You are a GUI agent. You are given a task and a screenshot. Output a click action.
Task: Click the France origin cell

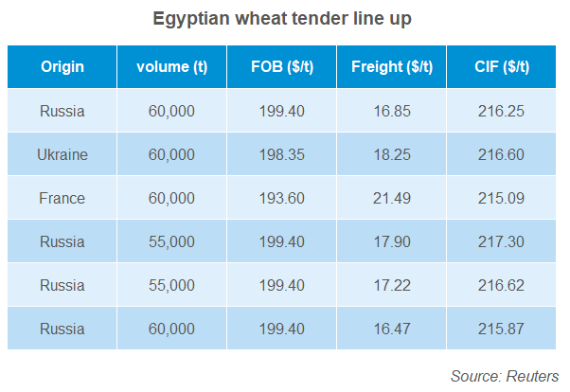62,199
